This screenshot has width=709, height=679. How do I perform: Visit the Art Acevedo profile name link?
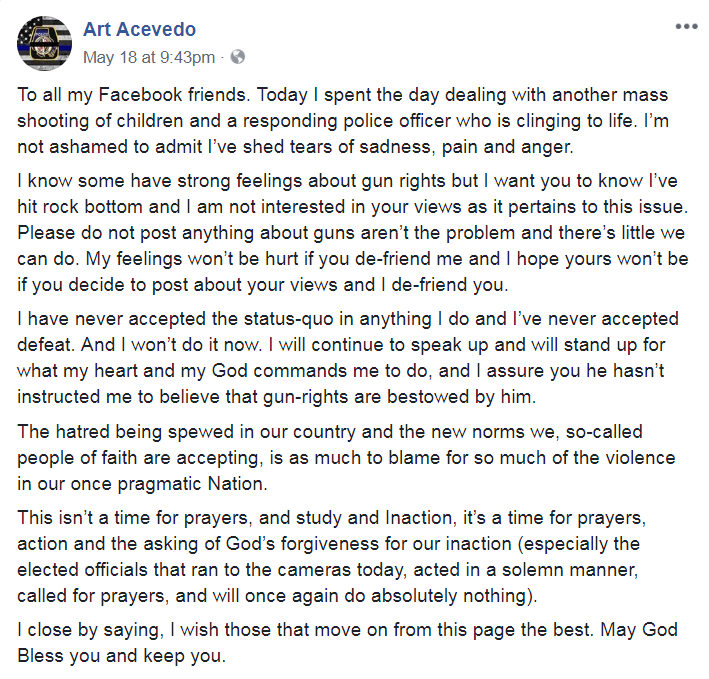tap(139, 29)
